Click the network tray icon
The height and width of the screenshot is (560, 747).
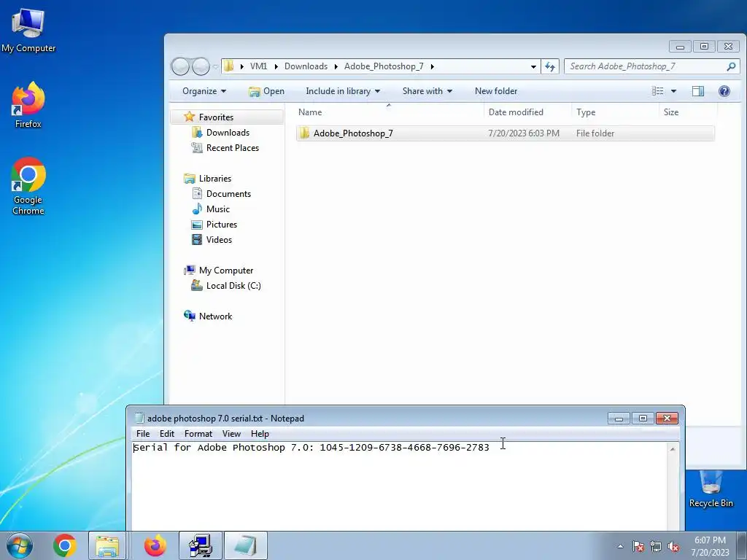click(x=656, y=546)
